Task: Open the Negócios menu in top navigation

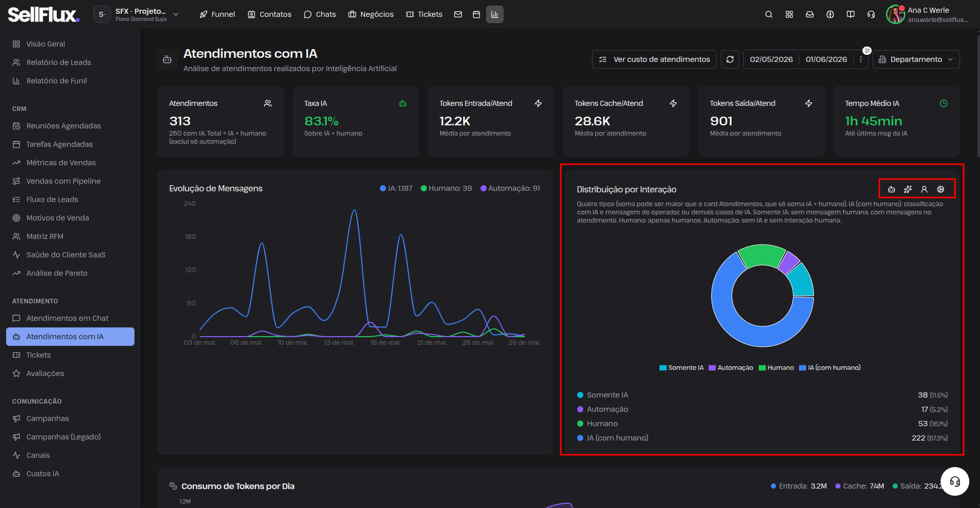Action: click(x=371, y=14)
